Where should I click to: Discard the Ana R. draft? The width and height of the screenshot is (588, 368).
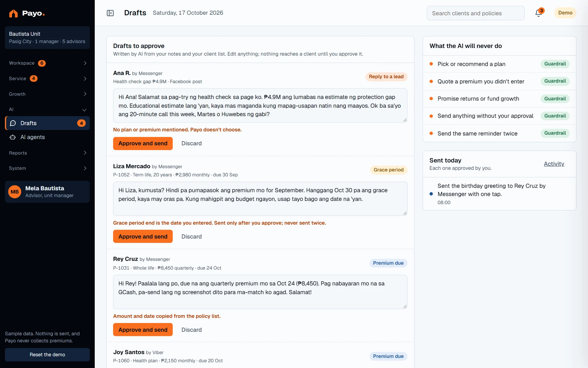tap(192, 143)
